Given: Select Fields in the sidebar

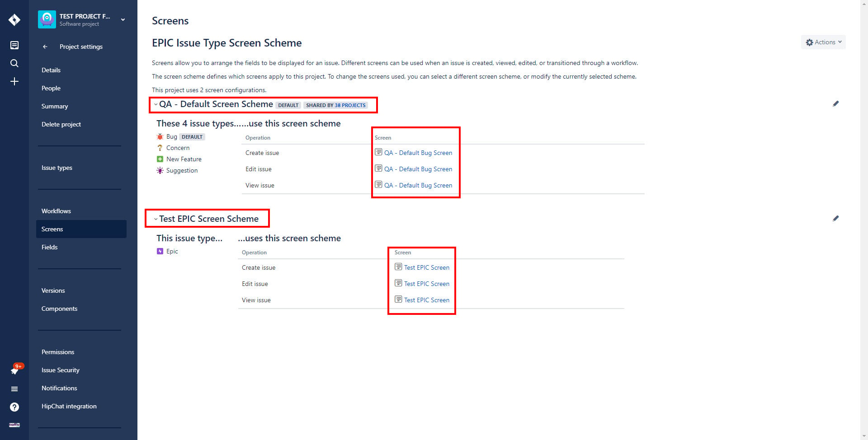Looking at the screenshot, I should tap(50, 247).
